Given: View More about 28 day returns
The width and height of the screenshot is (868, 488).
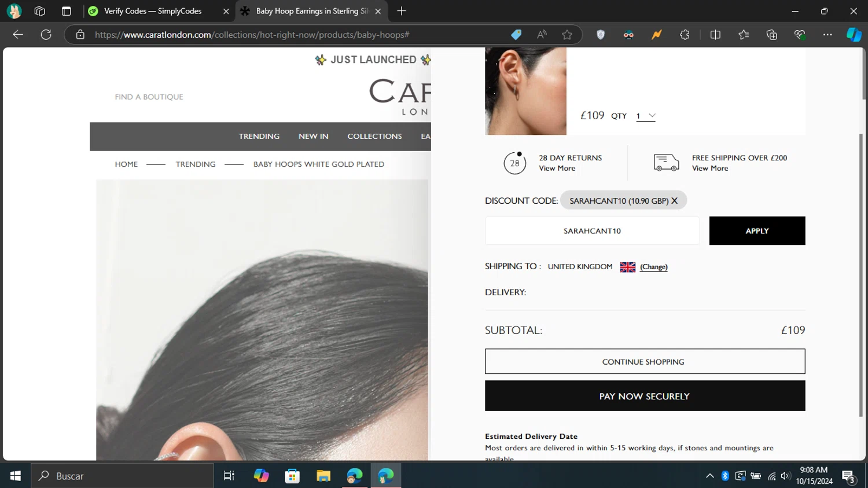Looking at the screenshot, I should click(557, 168).
